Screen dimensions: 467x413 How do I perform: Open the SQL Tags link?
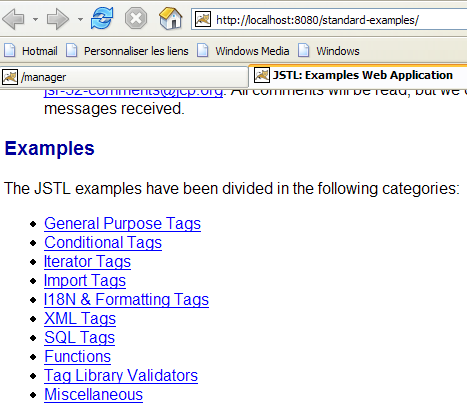click(79, 338)
